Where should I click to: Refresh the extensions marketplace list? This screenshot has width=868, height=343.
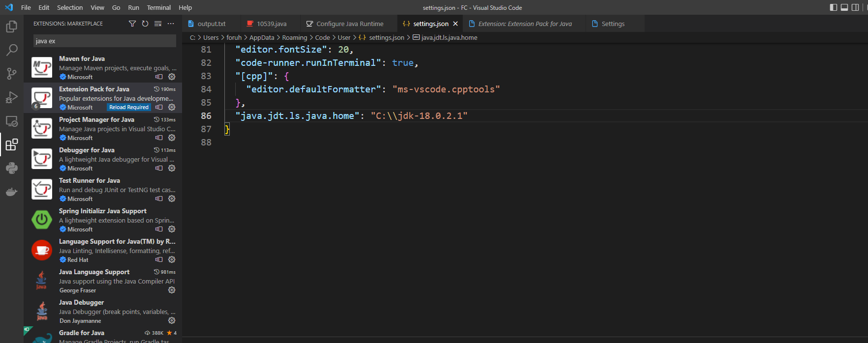pos(145,24)
